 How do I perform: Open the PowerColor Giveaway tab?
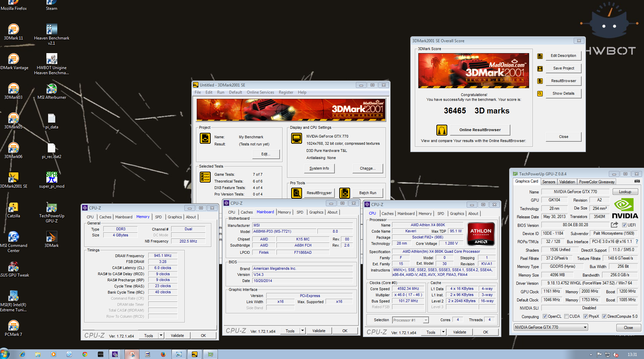point(597,182)
